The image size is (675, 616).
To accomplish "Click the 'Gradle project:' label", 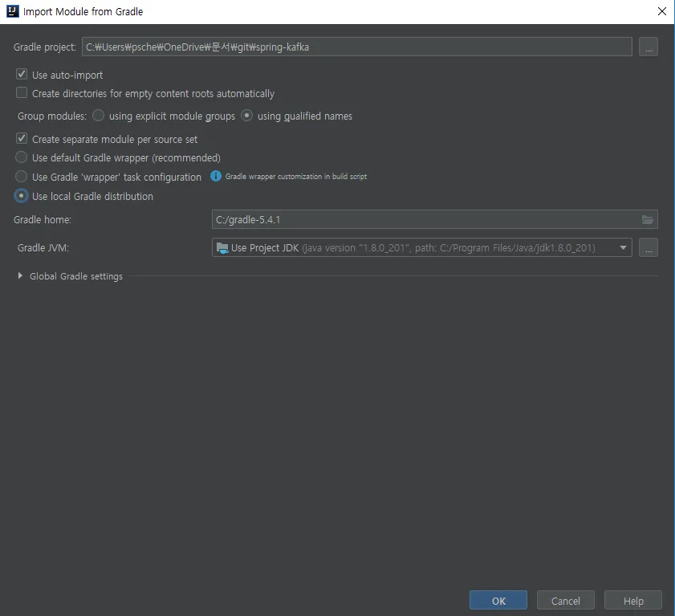I will tap(45, 47).
